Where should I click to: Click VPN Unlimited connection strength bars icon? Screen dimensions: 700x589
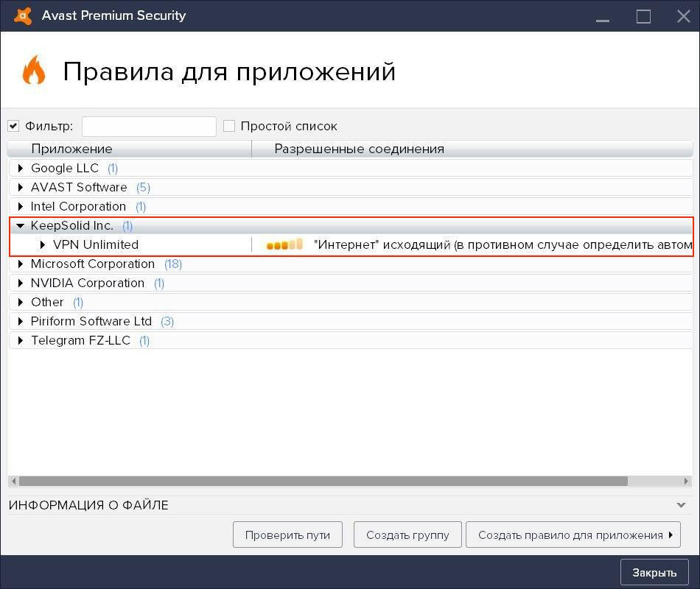tap(284, 244)
